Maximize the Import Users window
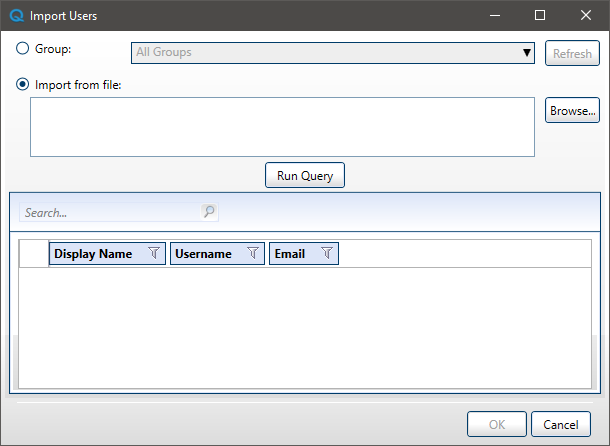Image resolution: width=610 pixels, height=446 pixels. [540, 16]
